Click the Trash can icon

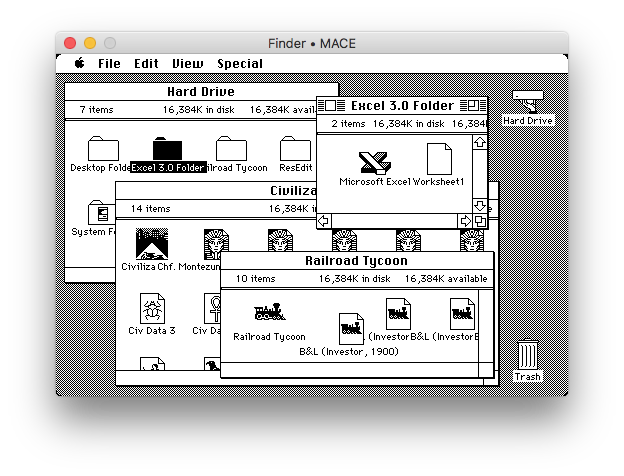click(x=528, y=354)
